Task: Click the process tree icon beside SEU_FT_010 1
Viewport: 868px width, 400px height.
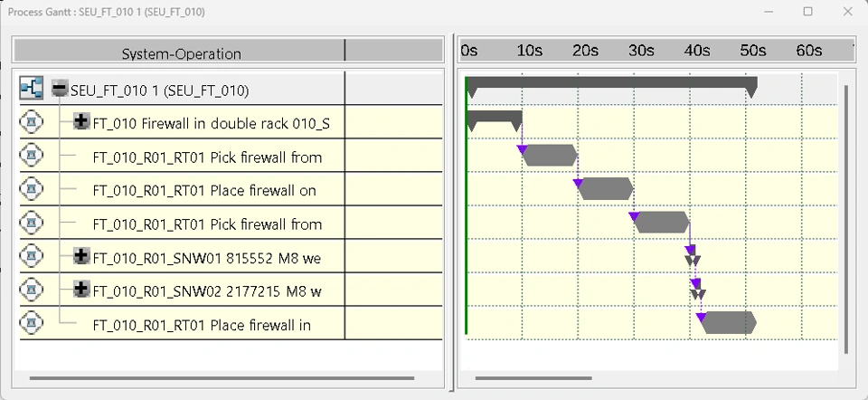Action: [31, 89]
